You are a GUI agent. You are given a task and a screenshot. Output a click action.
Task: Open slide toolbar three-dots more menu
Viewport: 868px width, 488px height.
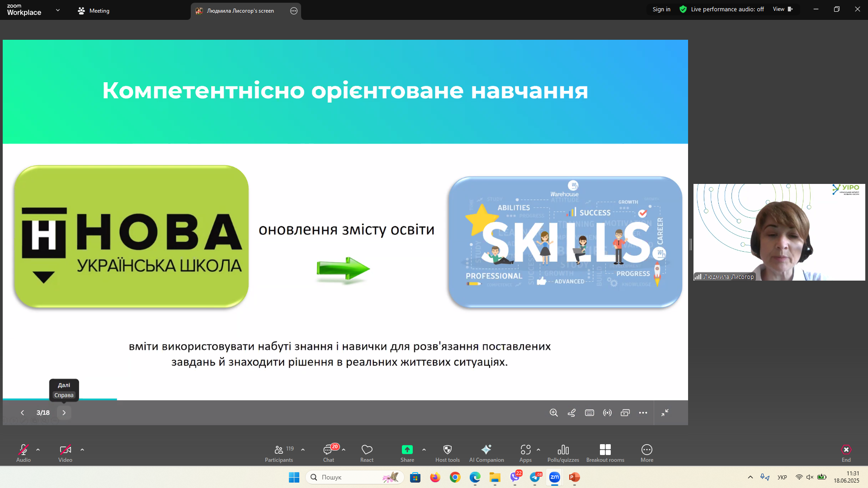[x=643, y=413]
